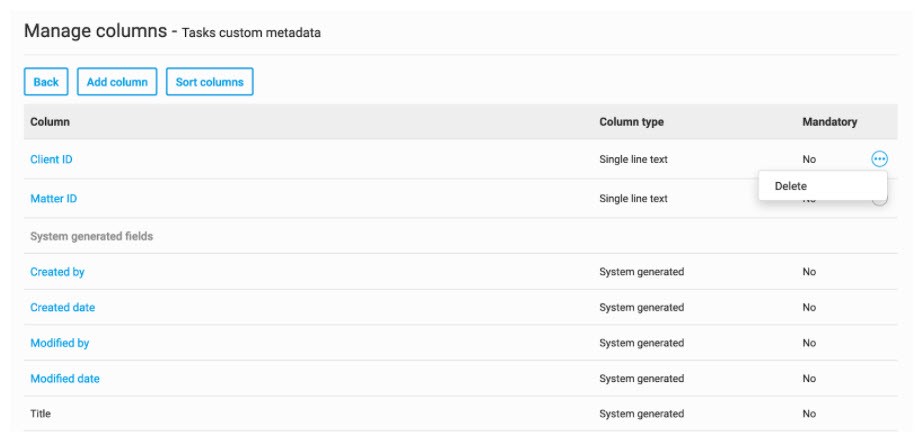Viewport: 917px width, 444px height.
Task: Open the Client ID row options menu
Action: (x=879, y=159)
